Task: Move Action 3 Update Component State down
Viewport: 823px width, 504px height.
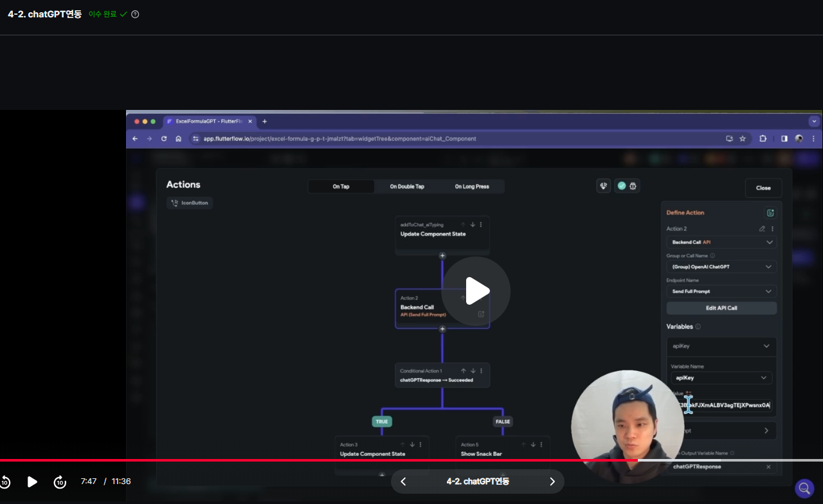Action: [x=412, y=445]
